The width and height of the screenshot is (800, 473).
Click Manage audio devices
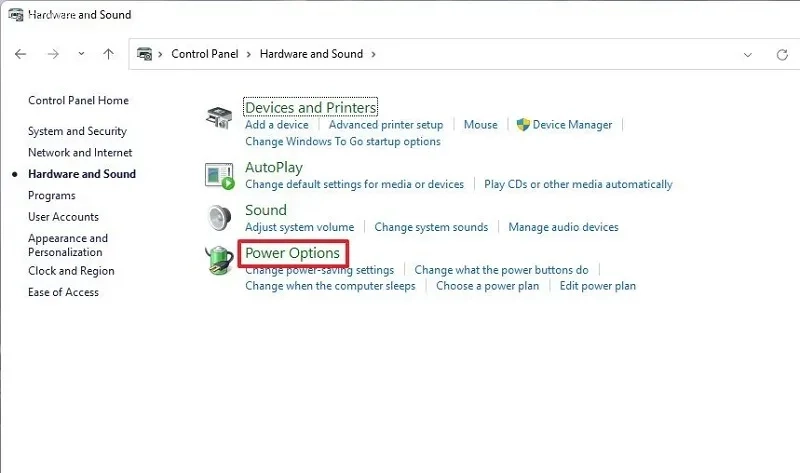[563, 227]
